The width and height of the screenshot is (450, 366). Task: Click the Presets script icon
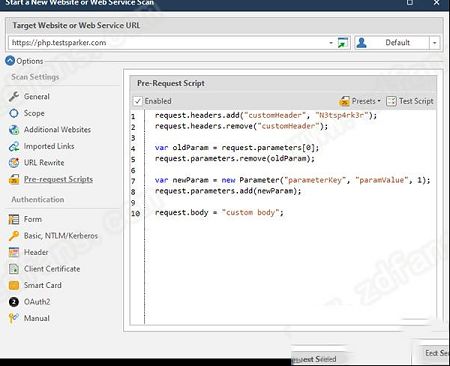click(x=344, y=101)
